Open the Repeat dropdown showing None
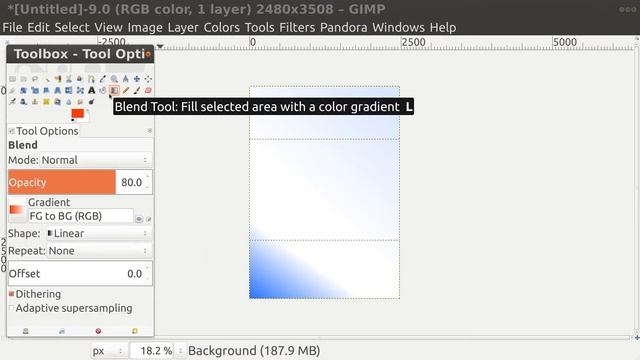 99,251
